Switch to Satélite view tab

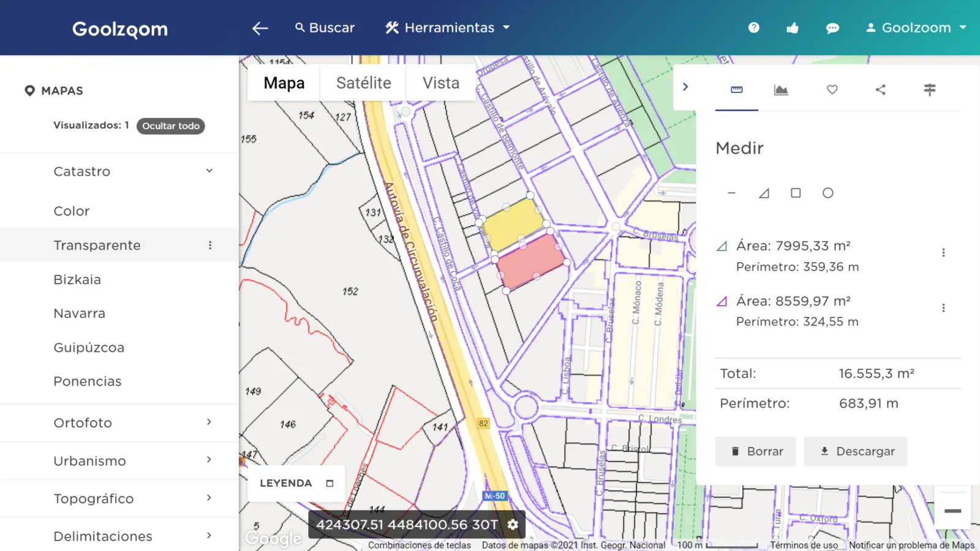tap(363, 83)
